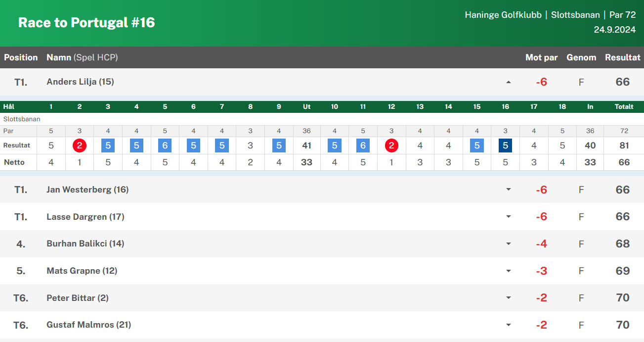Viewport: 644px width, 342px height.
Task: Click the dark blue double bogey on hole 16
Action: (x=505, y=146)
